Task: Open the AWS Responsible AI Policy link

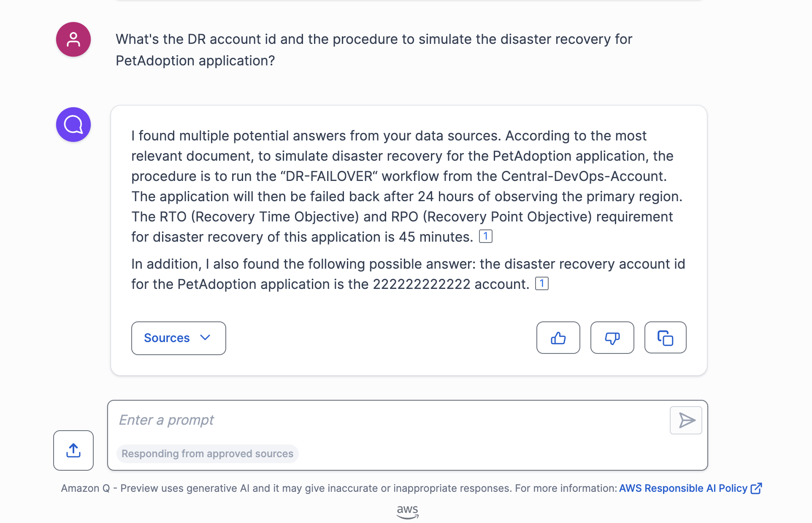Action: [x=682, y=488]
